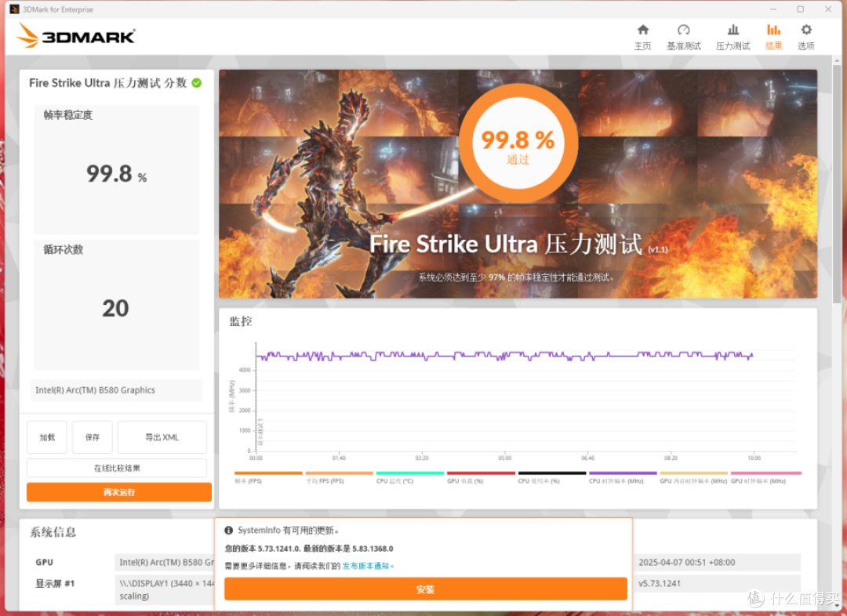Image resolution: width=847 pixels, height=616 pixels.
Task: Click the info icon in update notice
Action: [228, 530]
